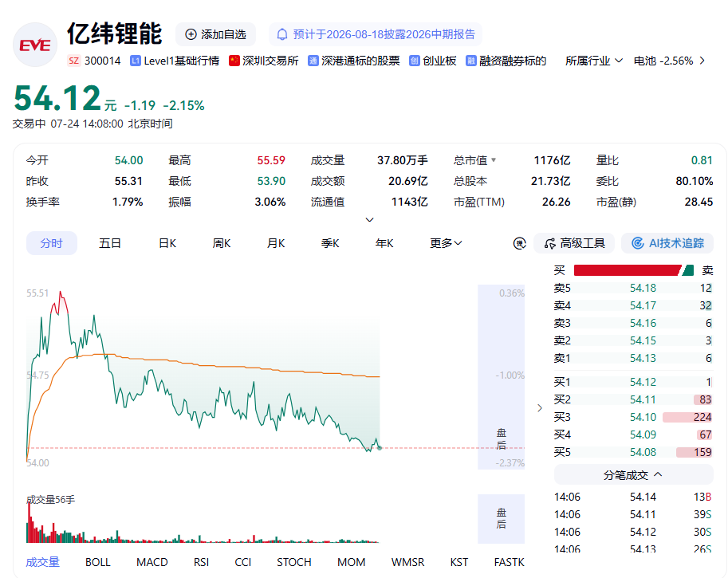The width and height of the screenshot is (728, 578).
Task: Select the STOCH indicator
Action: tap(294, 562)
